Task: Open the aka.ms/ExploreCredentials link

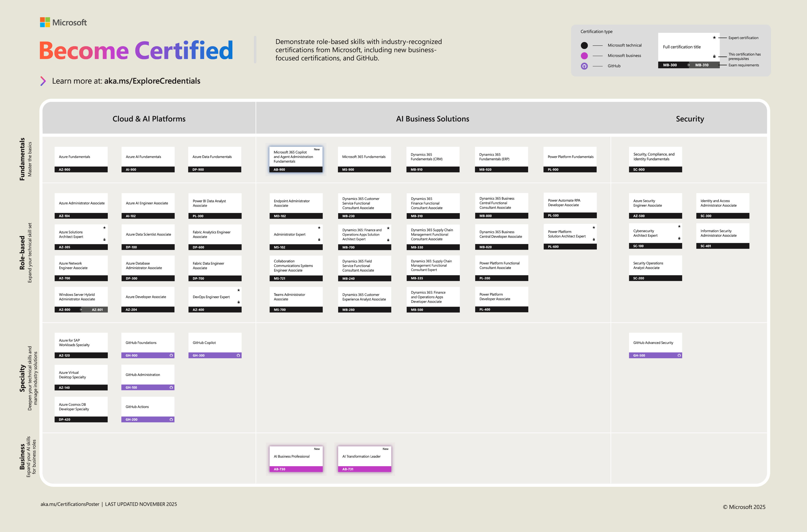Action: (152, 81)
